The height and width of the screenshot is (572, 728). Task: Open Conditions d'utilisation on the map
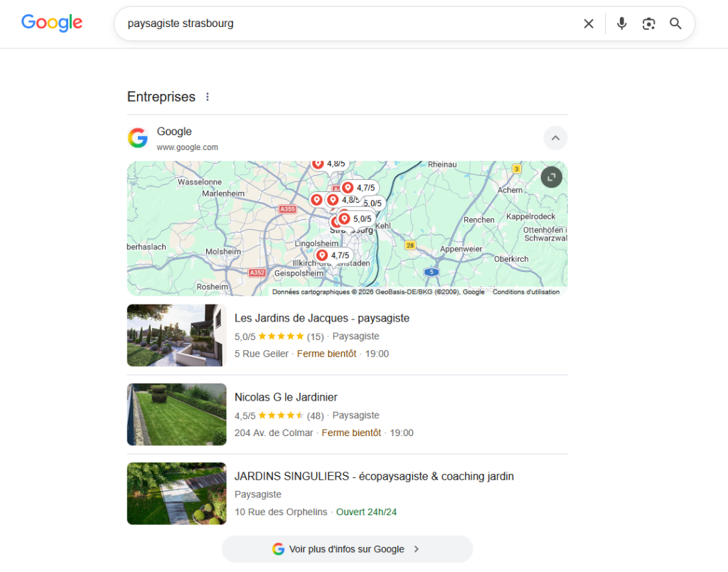tap(526, 292)
